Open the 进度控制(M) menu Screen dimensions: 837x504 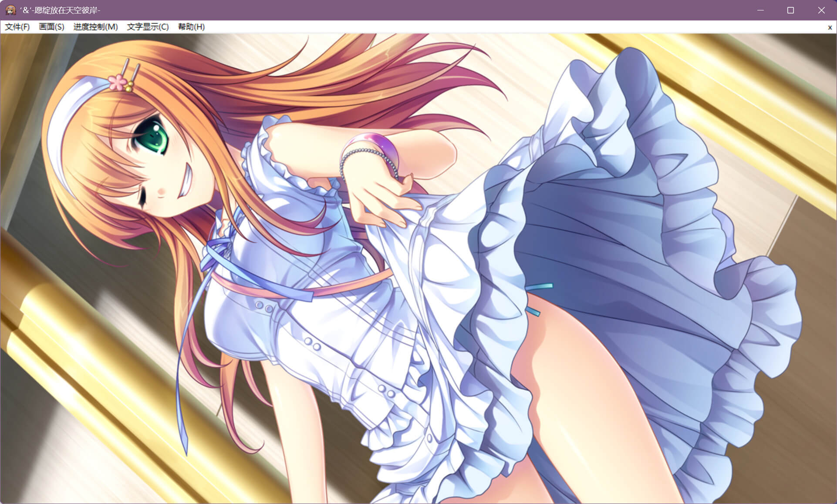pos(95,27)
